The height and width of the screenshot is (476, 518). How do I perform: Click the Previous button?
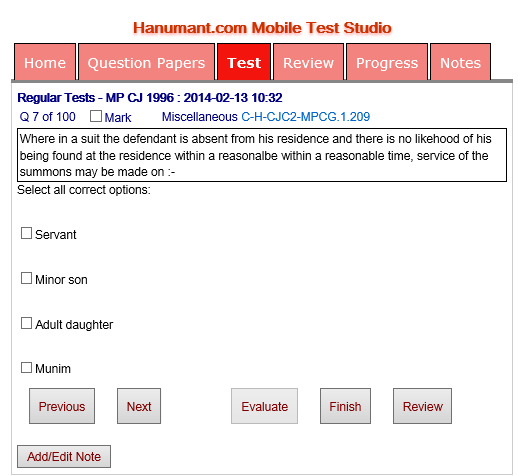coord(62,406)
